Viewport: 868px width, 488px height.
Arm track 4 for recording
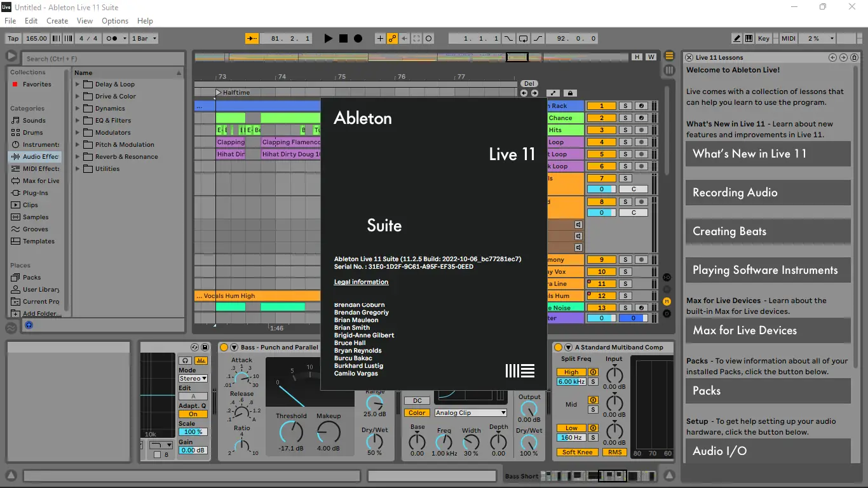(642, 142)
